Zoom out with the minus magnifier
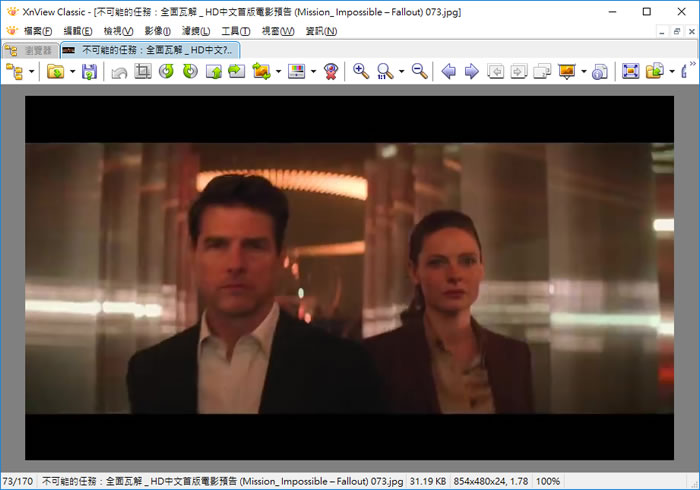700x490 pixels. pyautogui.click(x=420, y=71)
